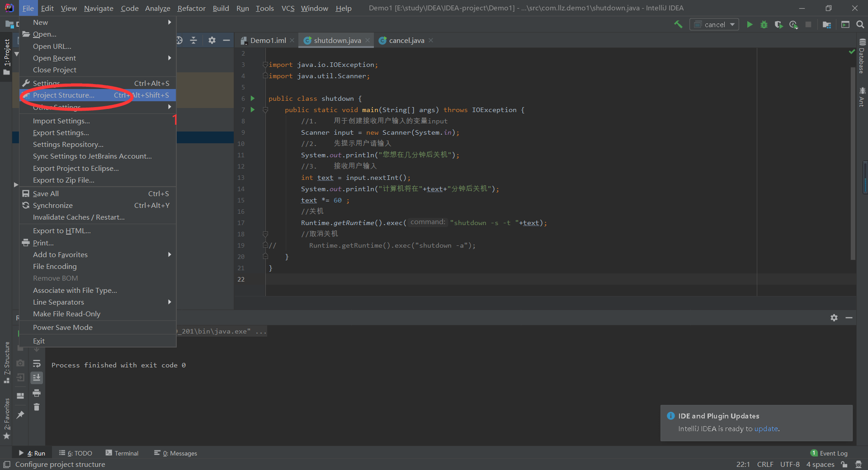Click the grey Stop square icon

click(808, 24)
